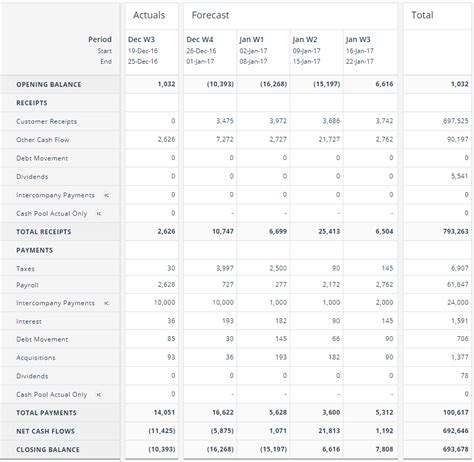
Task: Select Debt Movement label under Payments
Action: click(42, 339)
